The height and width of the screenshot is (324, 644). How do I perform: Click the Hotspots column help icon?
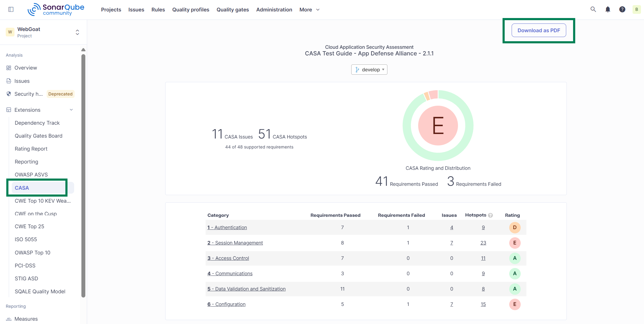pos(491,215)
